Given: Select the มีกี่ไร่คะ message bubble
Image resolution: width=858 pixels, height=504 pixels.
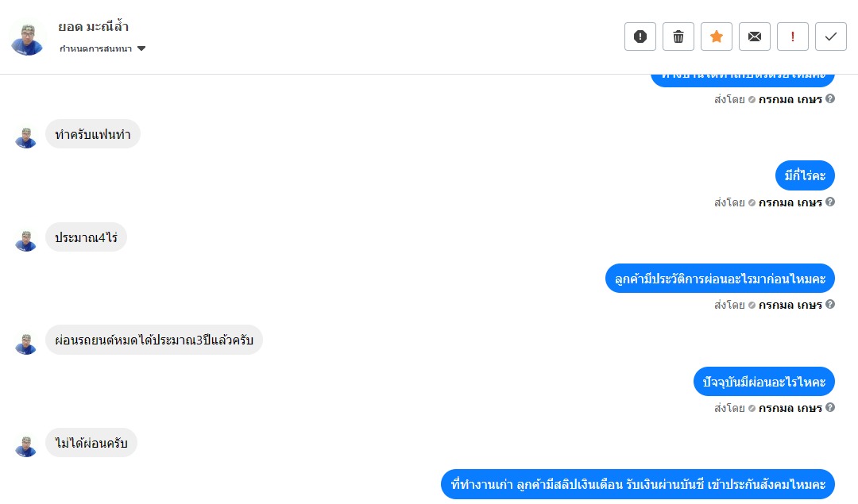Looking at the screenshot, I should pyautogui.click(x=805, y=175).
